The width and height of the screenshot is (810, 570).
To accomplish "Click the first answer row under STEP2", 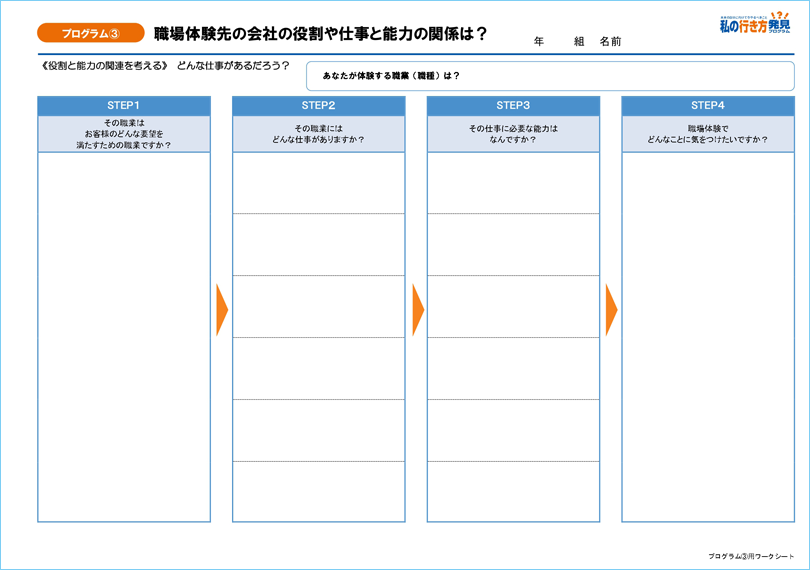I will pos(319,183).
